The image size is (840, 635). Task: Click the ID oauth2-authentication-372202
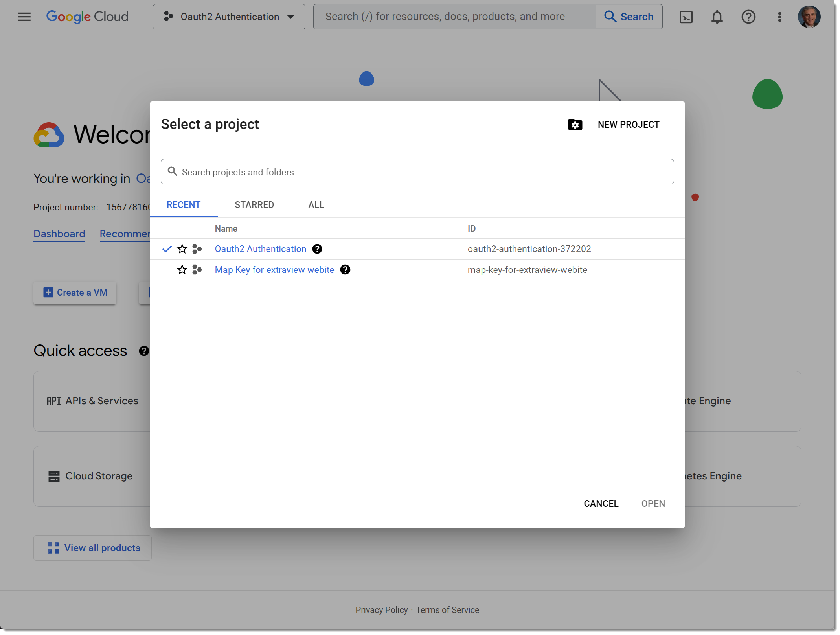(529, 249)
